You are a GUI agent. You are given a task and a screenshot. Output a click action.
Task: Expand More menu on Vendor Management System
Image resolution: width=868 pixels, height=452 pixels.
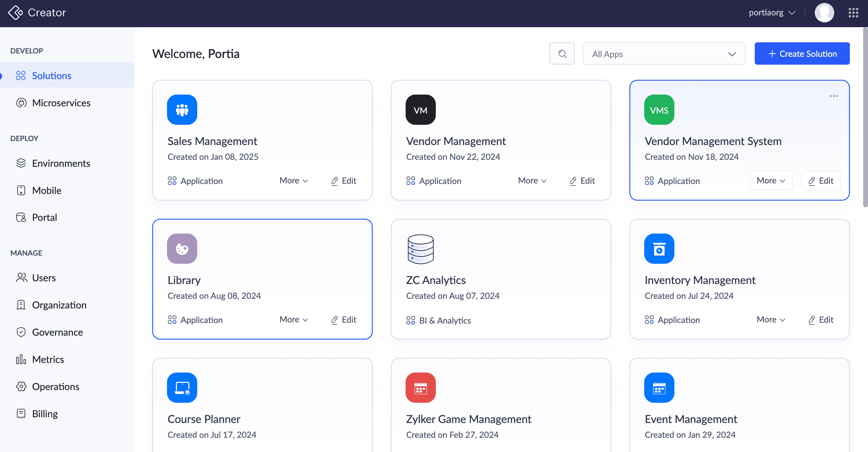tap(771, 180)
